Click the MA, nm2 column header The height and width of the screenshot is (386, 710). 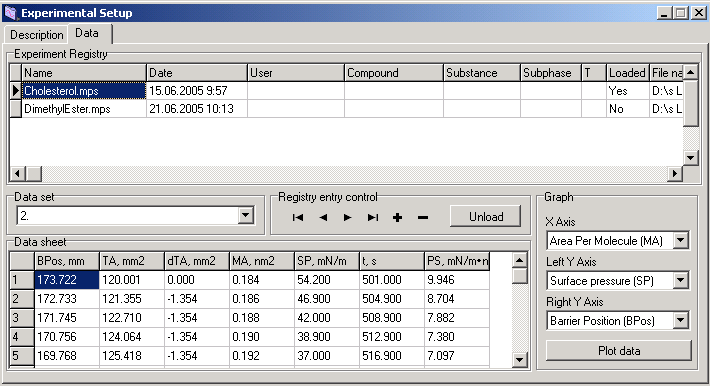click(x=262, y=261)
